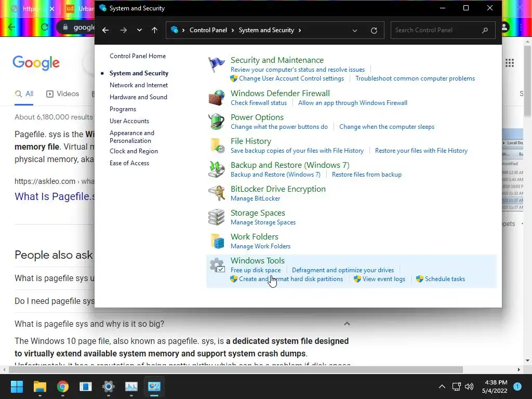The width and height of the screenshot is (532, 399).
Task: Open Troubleshoot common computer problems link
Action: click(415, 78)
